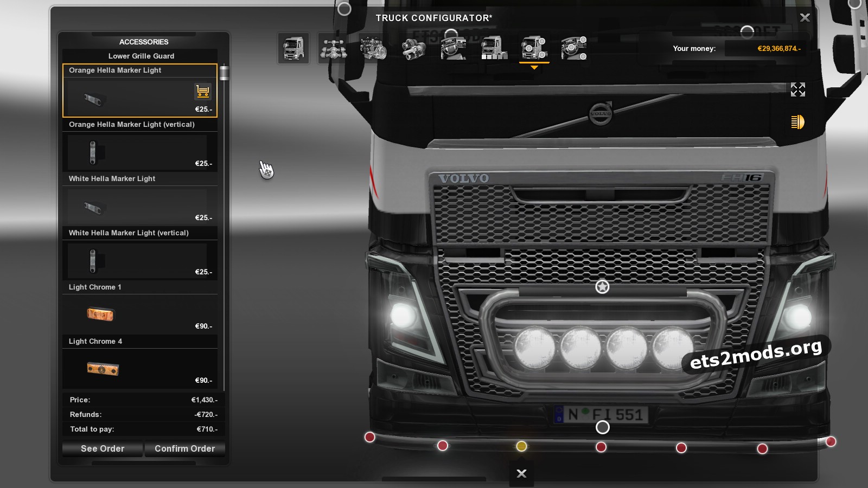Select the leftmost red slot on the lower bar
868x488 pixels.
[x=369, y=437]
